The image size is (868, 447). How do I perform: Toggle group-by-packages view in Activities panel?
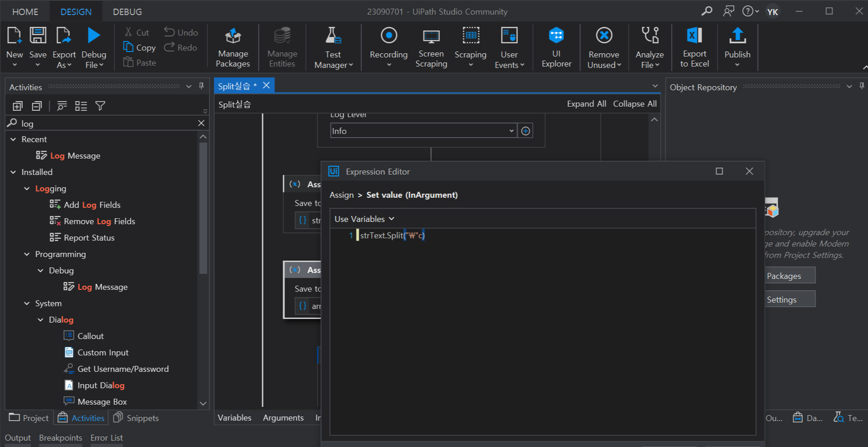coord(62,106)
